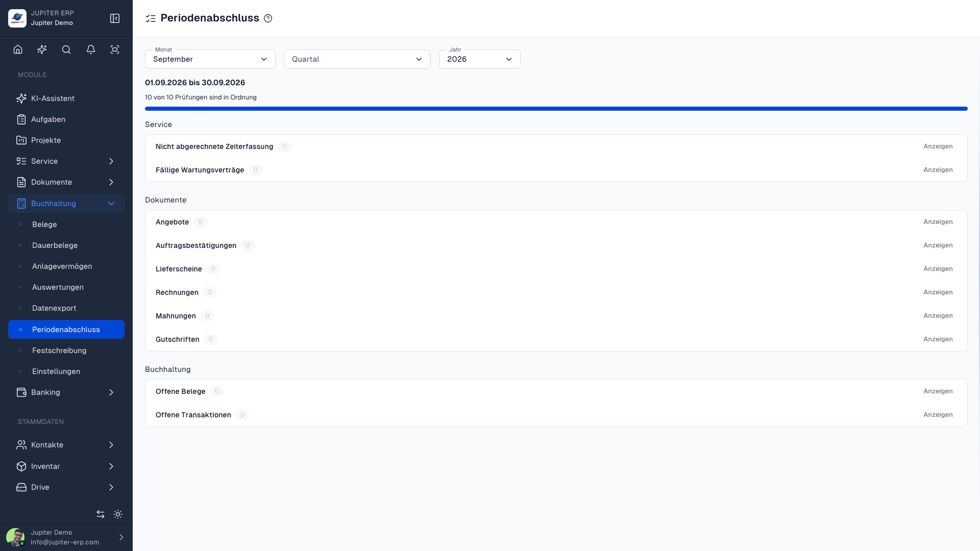Click the scan document icon
Screen dimensions: 980x551
[115, 49]
